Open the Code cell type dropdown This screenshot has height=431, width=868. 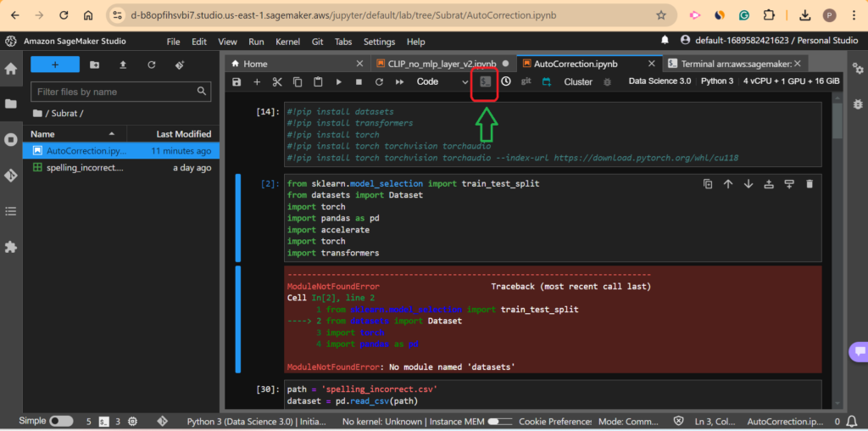[441, 81]
